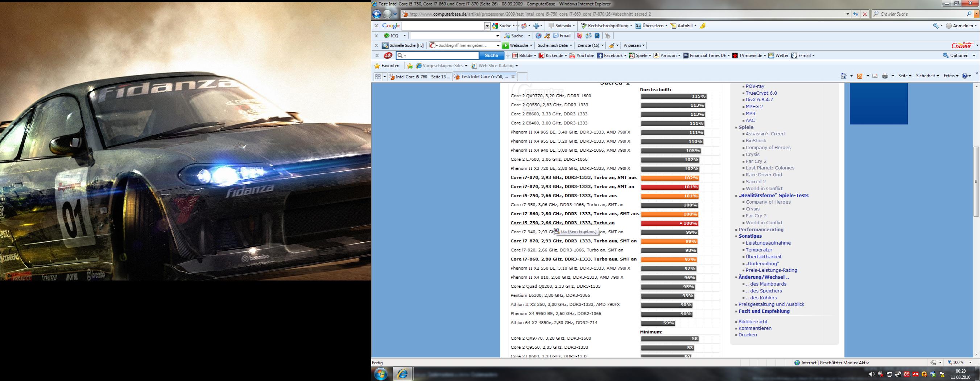Click the blue Suche button in Ask toolbar
Image resolution: width=980 pixels, height=381 pixels.
491,56
